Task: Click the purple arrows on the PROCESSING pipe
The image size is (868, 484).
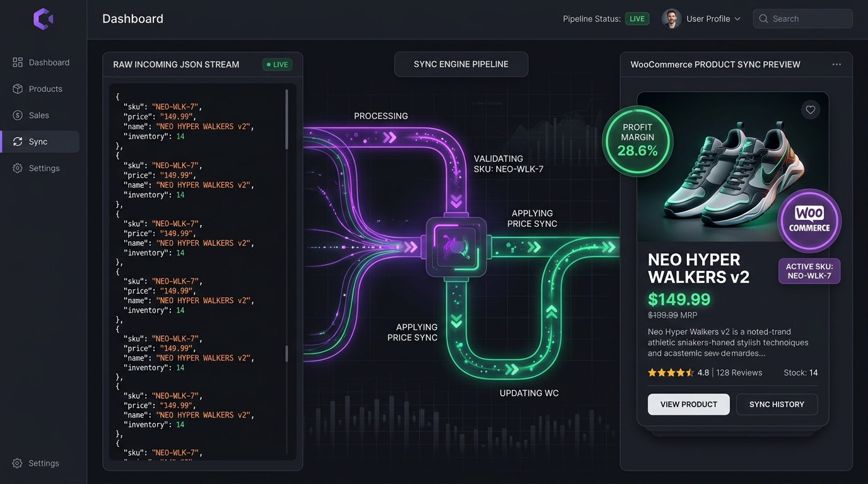Action: click(x=390, y=137)
